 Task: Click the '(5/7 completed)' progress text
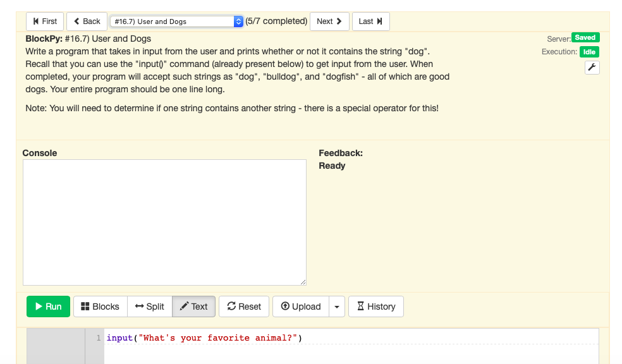(x=276, y=21)
